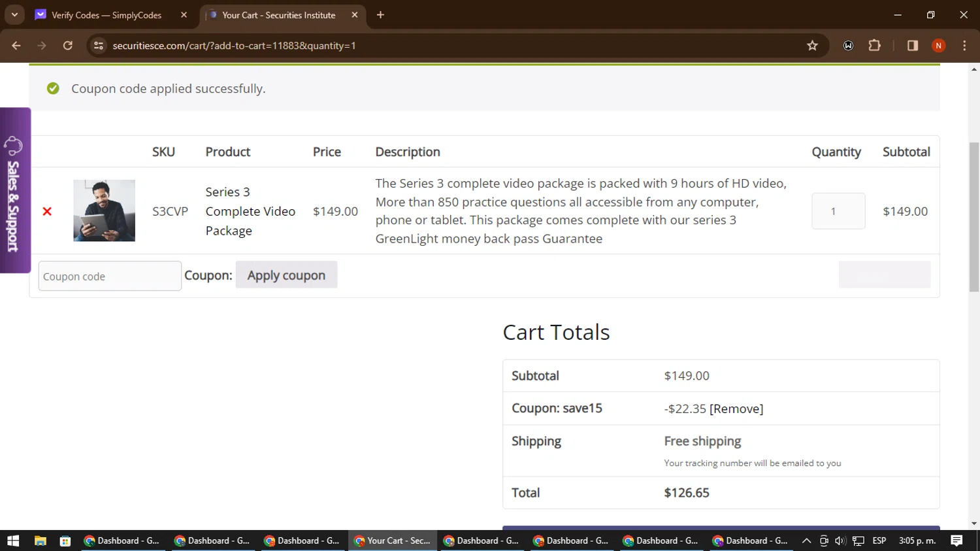Screen dimensions: 980x551
Task: Click the green success checkmark icon
Action: tap(53, 88)
